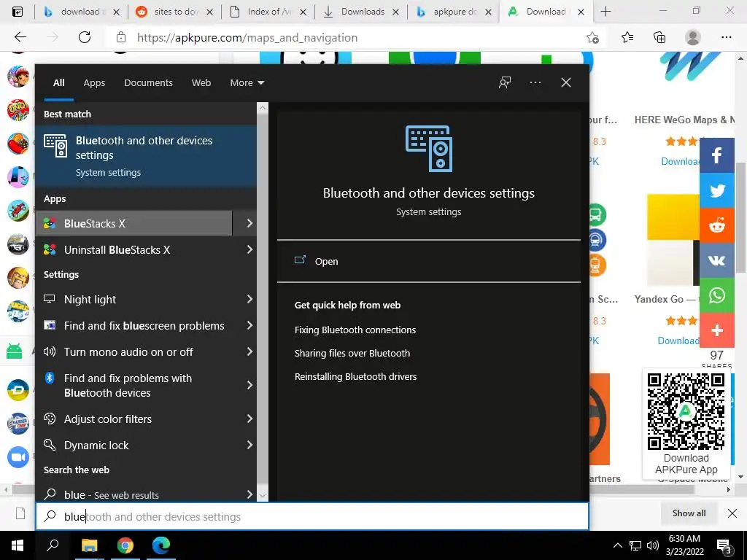Open Fixing Bluetooth connections help link

(x=355, y=330)
